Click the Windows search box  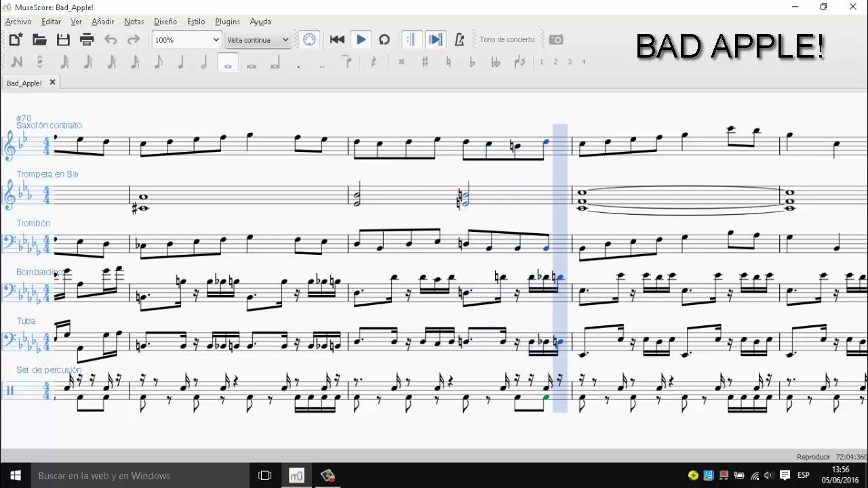pos(141,475)
